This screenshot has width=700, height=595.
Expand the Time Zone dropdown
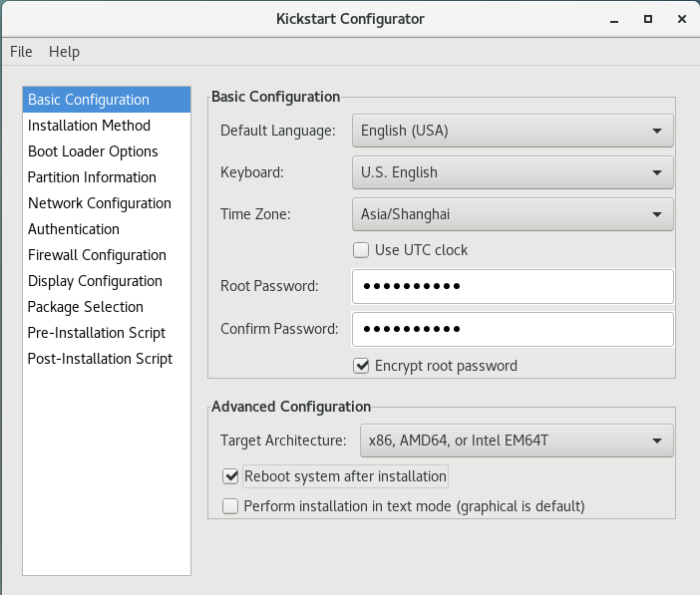click(x=513, y=213)
